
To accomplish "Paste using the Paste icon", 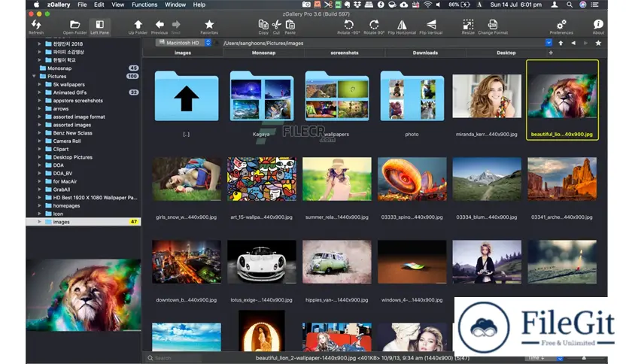I will [290, 27].
